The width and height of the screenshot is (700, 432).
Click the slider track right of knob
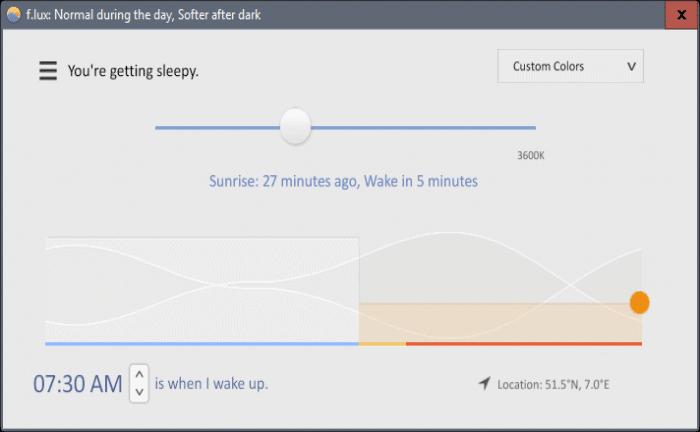(x=423, y=128)
